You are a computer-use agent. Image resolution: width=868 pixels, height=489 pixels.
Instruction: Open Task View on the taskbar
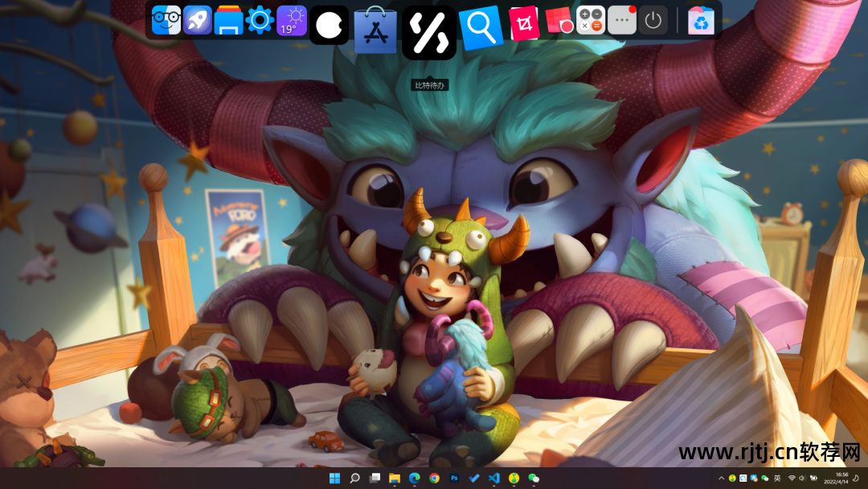coord(375,478)
